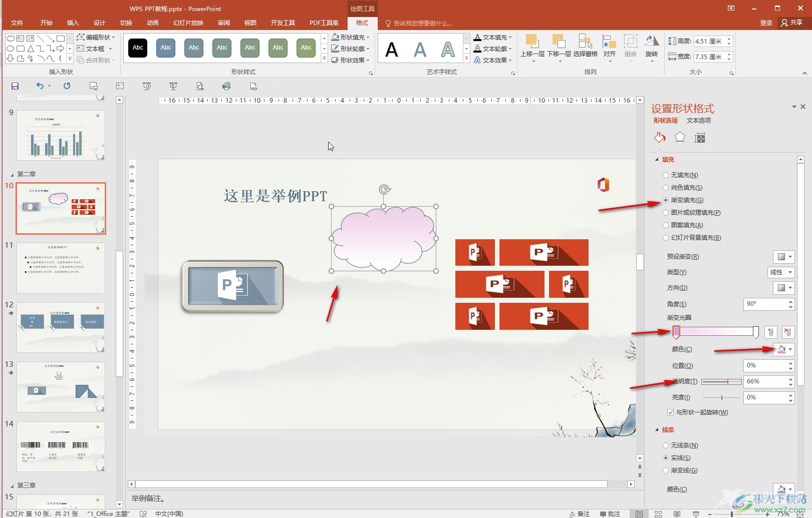Screen dimensions: 812x518
Task: Select No Line (无线条) radio option
Action: [666, 445]
